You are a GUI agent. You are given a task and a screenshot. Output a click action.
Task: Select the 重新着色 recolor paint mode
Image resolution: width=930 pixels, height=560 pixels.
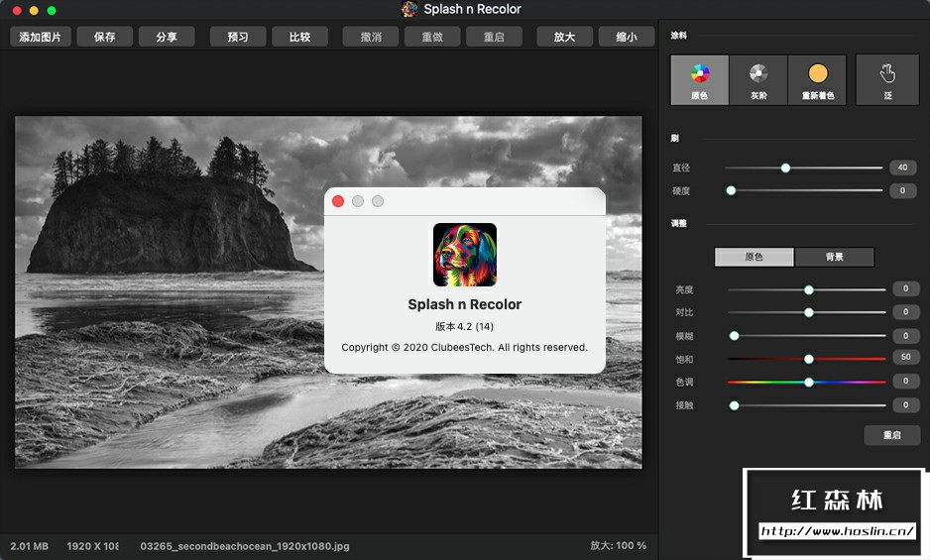817,80
